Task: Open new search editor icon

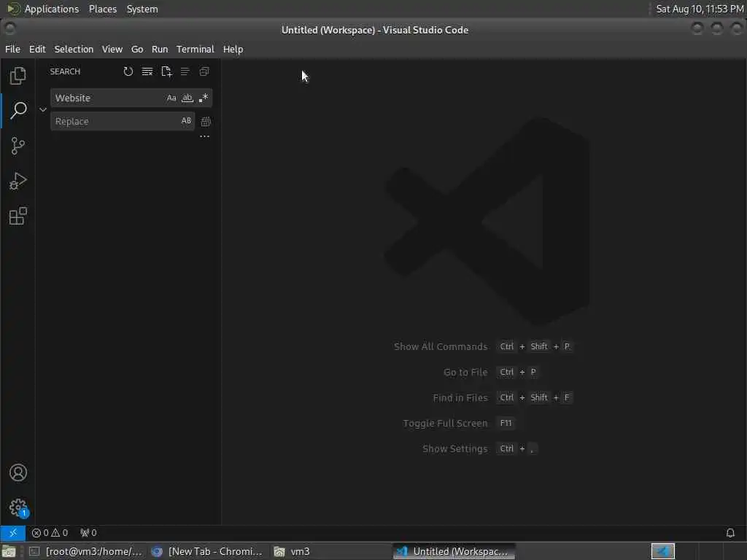Action: tap(166, 71)
